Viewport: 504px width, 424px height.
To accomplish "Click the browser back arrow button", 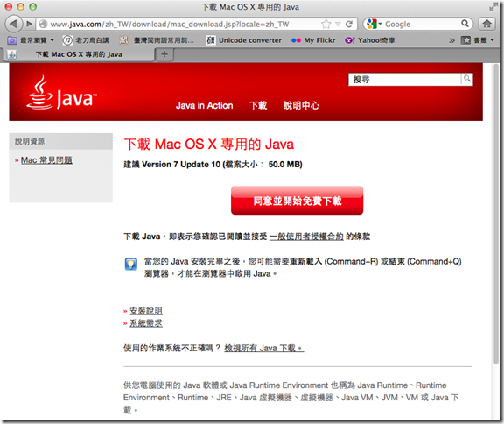I will (x=13, y=24).
